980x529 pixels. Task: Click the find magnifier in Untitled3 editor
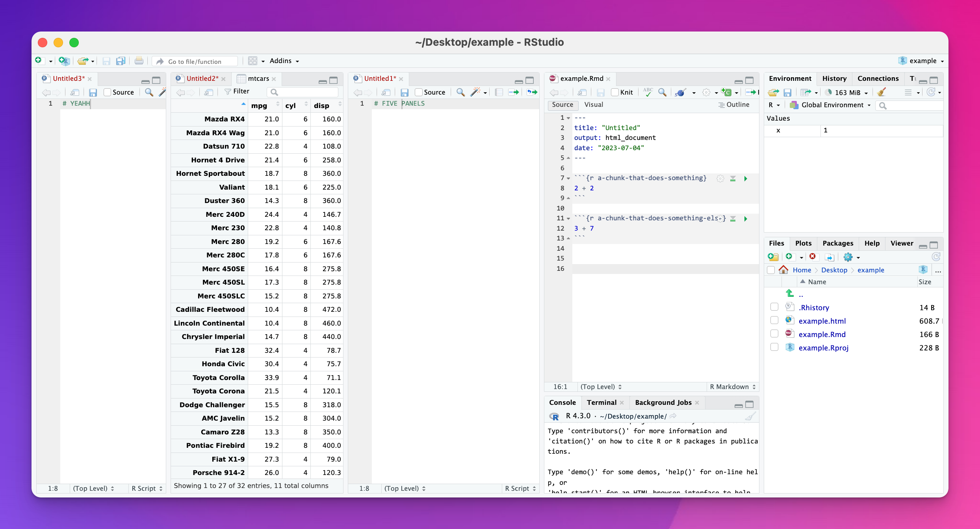pyautogui.click(x=149, y=93)
